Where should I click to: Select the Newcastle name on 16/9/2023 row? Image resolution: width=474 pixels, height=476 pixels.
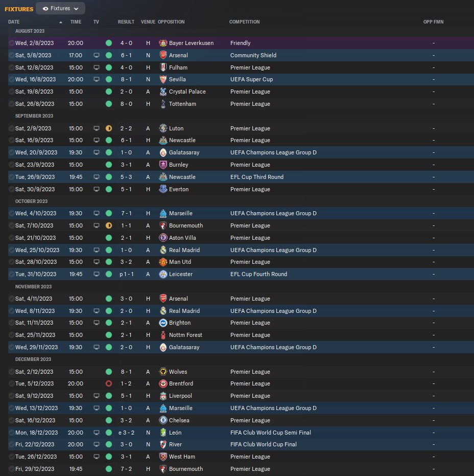(182, 140)
